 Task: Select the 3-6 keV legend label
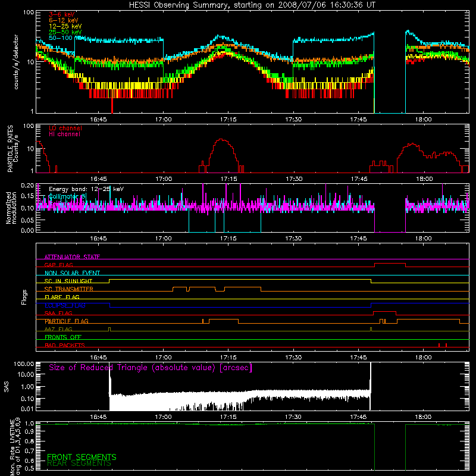pyautogui.click(x=61, y=14)
